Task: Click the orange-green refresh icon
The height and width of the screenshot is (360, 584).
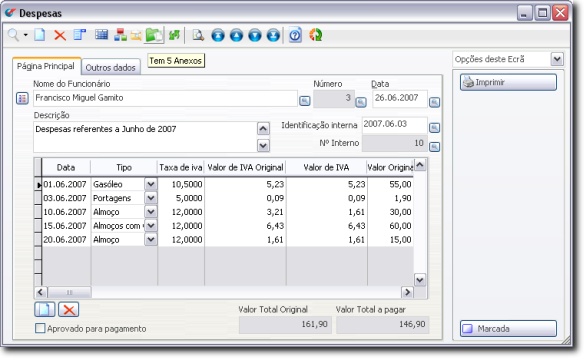Action: pos(315,35)
